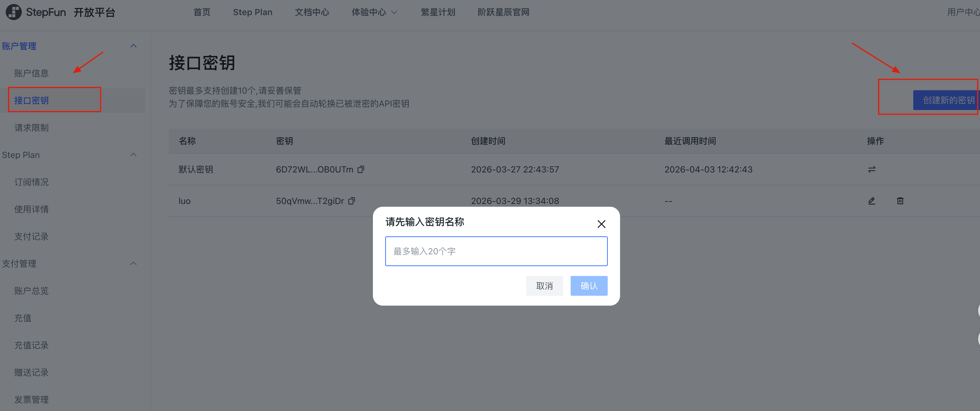Open 用户中心 at top right
980x411 pixels.
[x=963, y=12]
